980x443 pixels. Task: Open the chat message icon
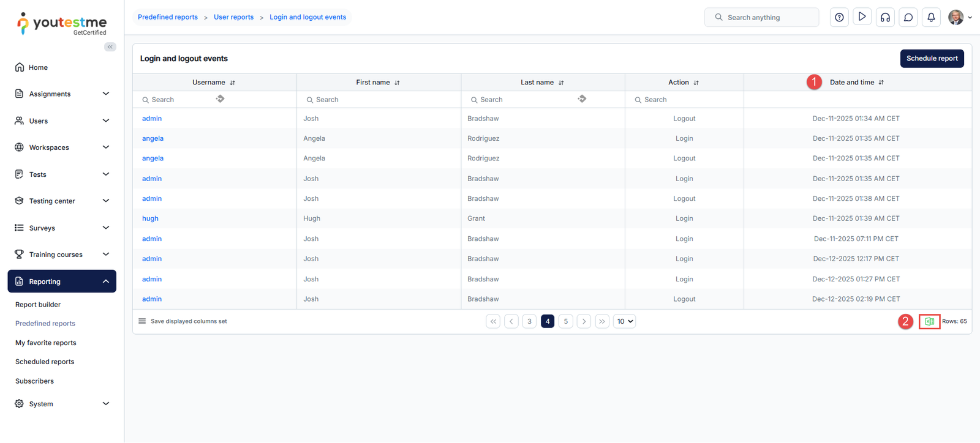[x=908, y=17]
